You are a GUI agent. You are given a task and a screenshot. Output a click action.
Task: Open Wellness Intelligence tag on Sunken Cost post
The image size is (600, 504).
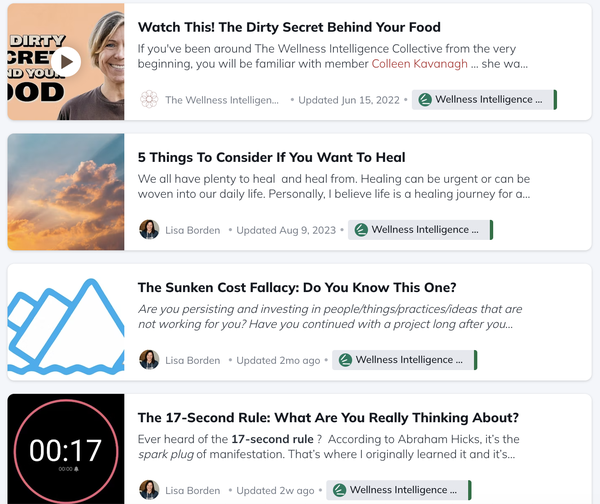tap(404, 360)
